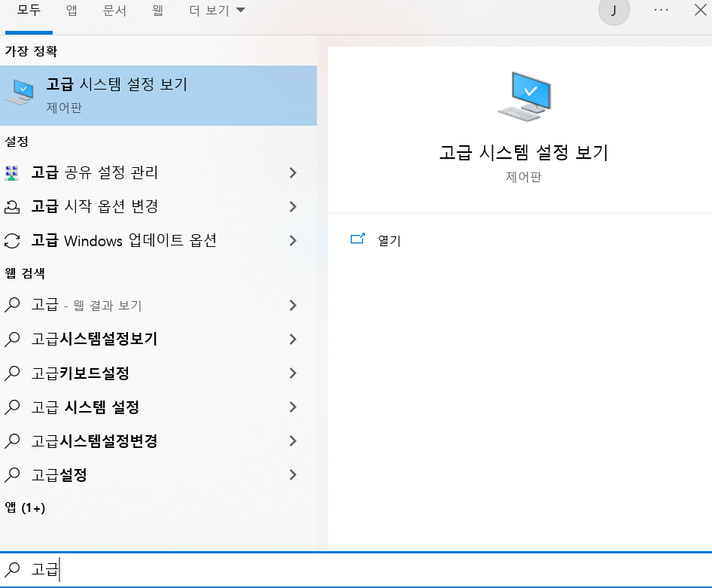Viewport: 712px width, 588px height.
Task: Expand arrow for 고급설정
Action: 293,475
